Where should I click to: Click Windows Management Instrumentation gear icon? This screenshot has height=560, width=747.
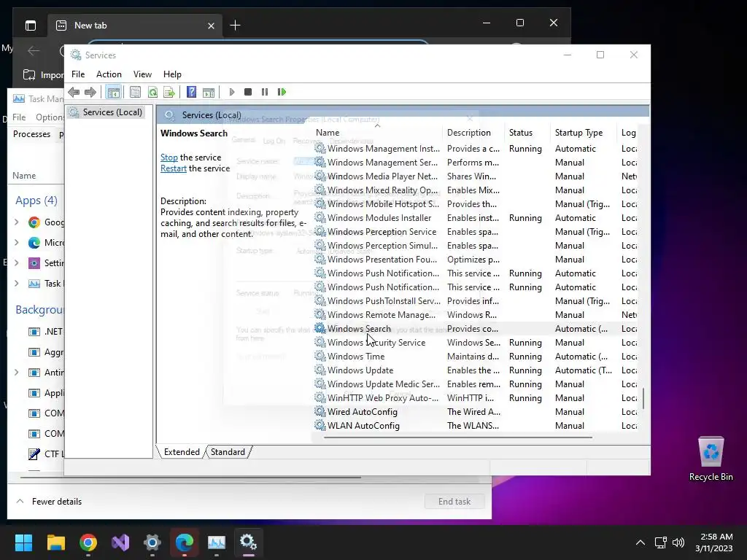pyautogui.click(x=320, y=149)
